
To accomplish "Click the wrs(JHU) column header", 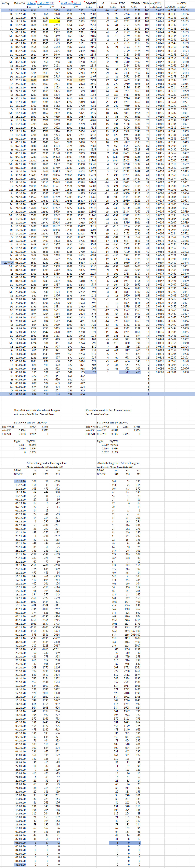I will 183,6.
